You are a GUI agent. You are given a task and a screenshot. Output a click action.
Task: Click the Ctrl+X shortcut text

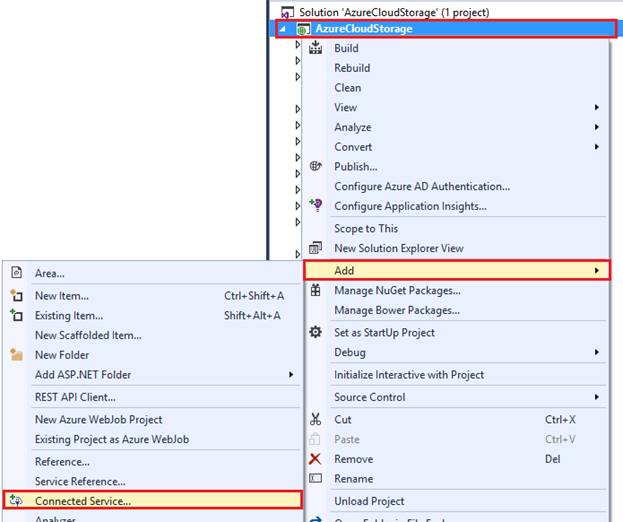pos(560,420)
